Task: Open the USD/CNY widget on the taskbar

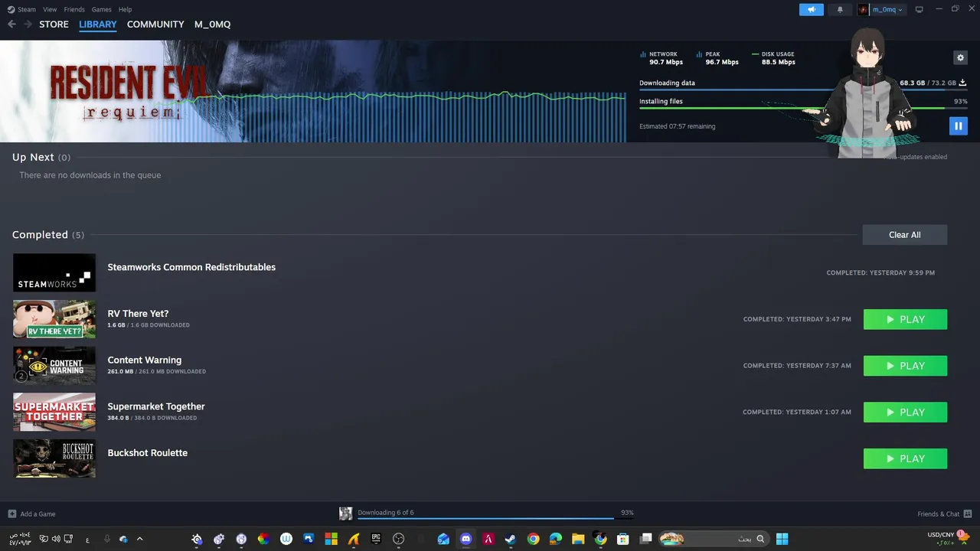Action: [950, 539]
